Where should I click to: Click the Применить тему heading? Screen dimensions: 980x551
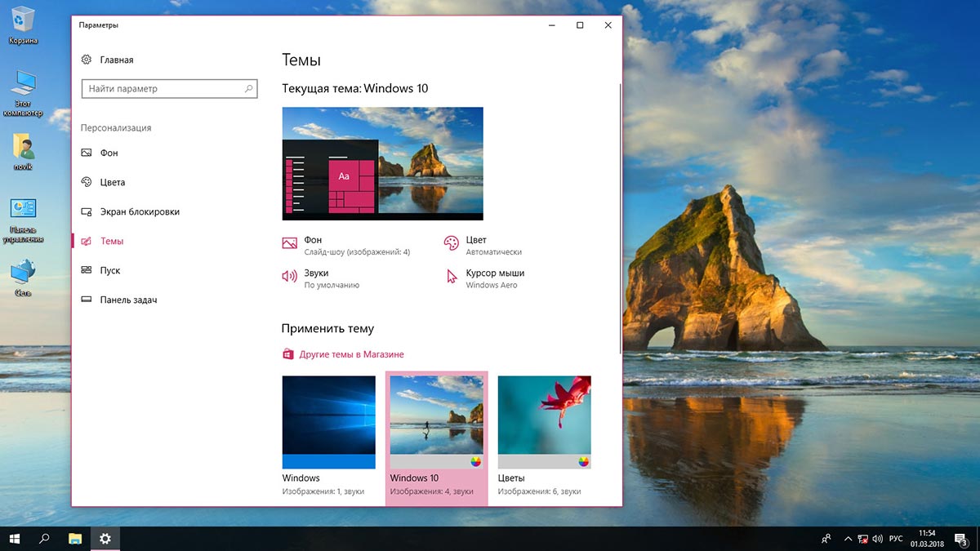tap(327, 328)
